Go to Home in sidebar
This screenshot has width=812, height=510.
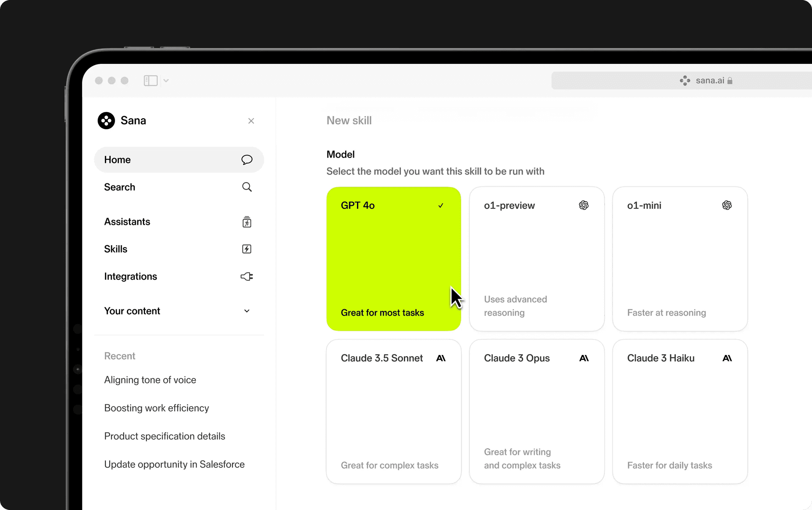pos(179,160)
